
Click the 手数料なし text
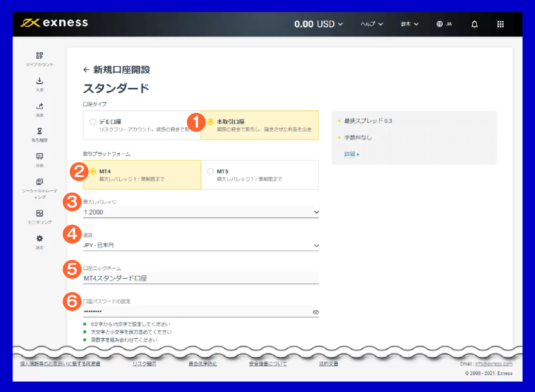(x=358, y=137)
